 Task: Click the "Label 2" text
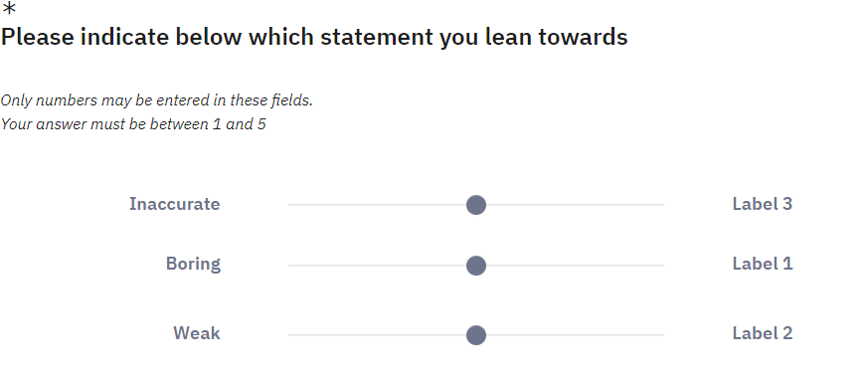point(763,333)
